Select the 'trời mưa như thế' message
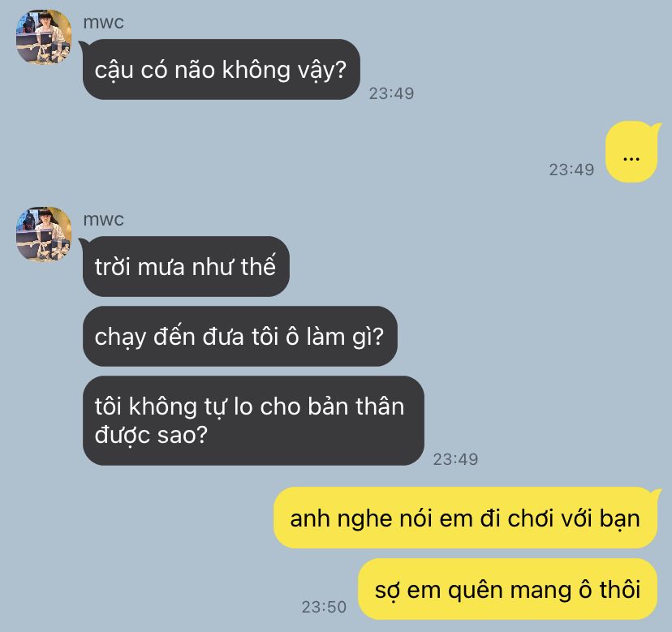 tap(186, 267)
